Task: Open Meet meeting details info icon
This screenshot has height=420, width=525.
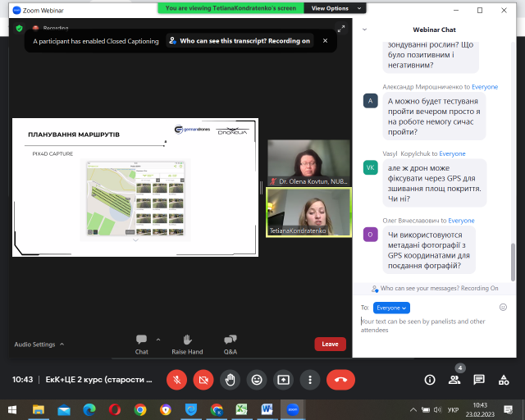Action: click(430, 380)
